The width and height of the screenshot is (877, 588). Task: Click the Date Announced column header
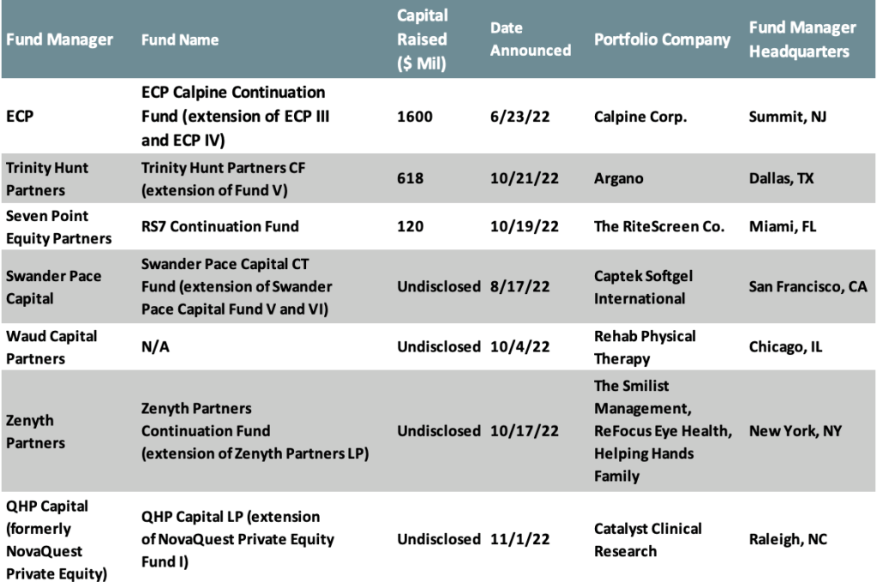click(530, 39)
